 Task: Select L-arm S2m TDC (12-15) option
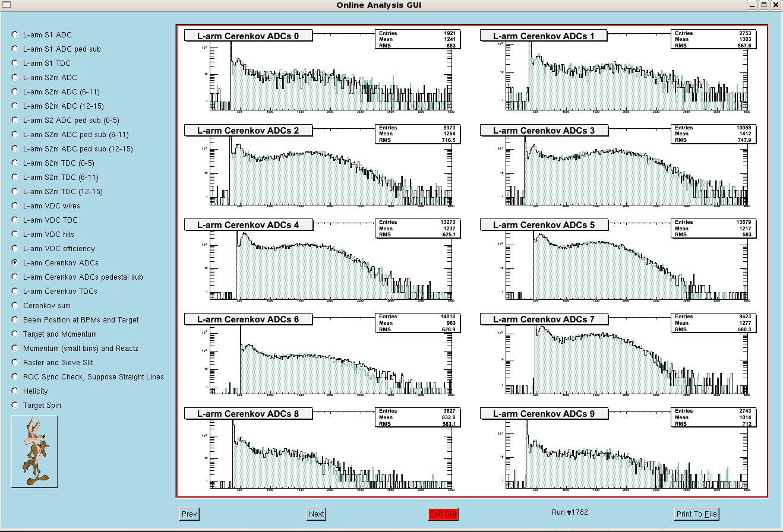pyautogui.click(x=15, y=192)
